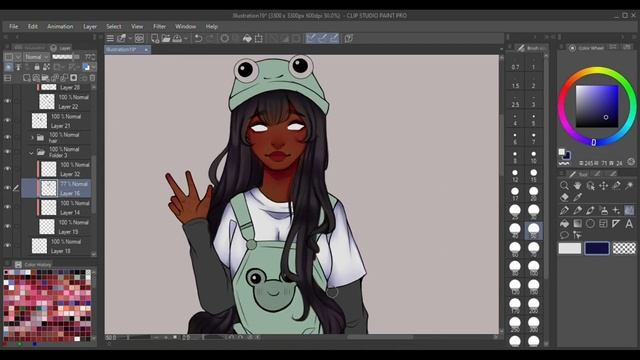
Task: Toggle visibility of the hair folder
Action: click(x=7, y=138)
